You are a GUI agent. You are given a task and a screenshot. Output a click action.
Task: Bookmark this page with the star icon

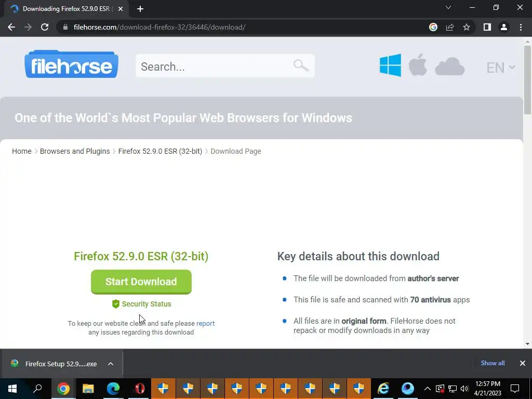[467, 27]
